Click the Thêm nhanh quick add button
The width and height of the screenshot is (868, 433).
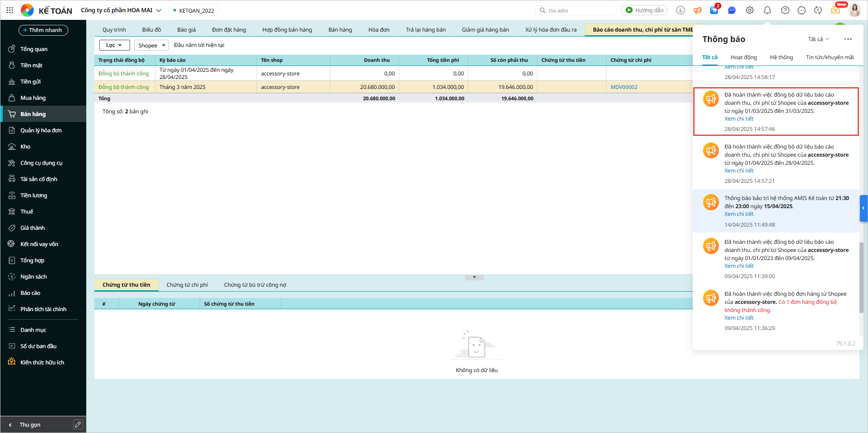[43, 30]
